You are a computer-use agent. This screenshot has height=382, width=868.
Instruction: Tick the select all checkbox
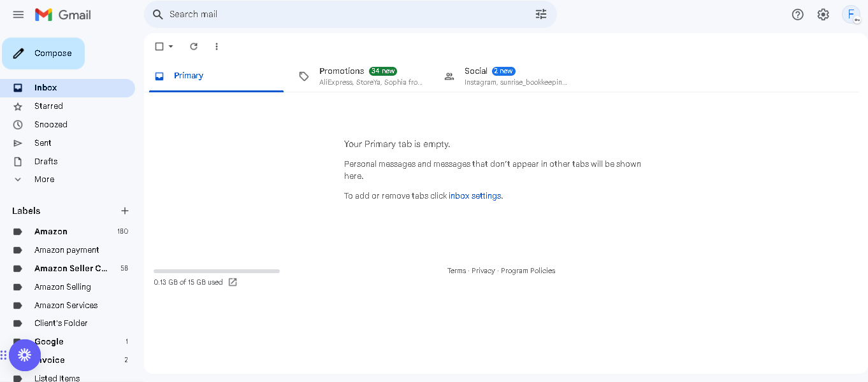[159, 46]
